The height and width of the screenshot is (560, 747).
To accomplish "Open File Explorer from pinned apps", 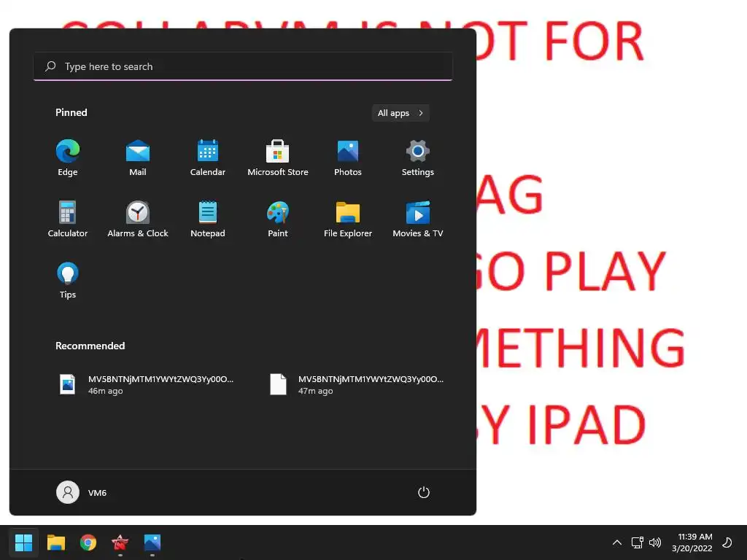I will (x=348, y=219).
